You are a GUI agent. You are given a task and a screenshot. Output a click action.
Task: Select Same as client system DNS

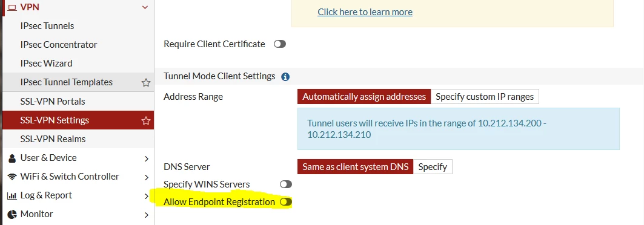pyautogui.click(x=355, y=167)
